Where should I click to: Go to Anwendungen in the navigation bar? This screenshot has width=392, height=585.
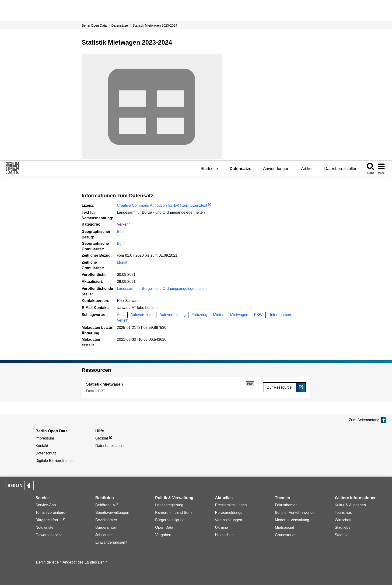[276, 169]
